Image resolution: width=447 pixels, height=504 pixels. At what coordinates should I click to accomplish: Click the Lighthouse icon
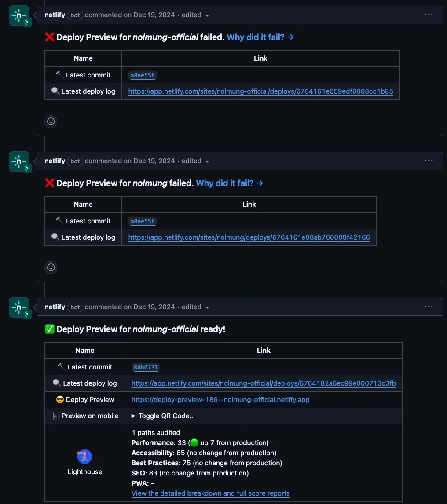[84, 457]
